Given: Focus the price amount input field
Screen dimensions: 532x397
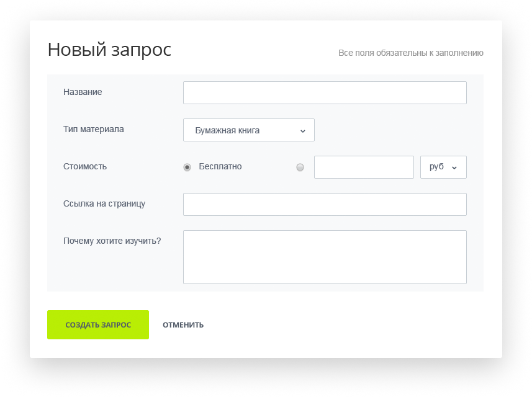Looking at the screenshot, I should click(364, 167).
